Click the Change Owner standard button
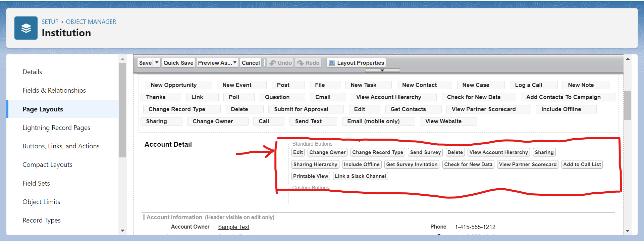Image resolution: width=644 pixels, height=241 pixels. pos(327,152)
